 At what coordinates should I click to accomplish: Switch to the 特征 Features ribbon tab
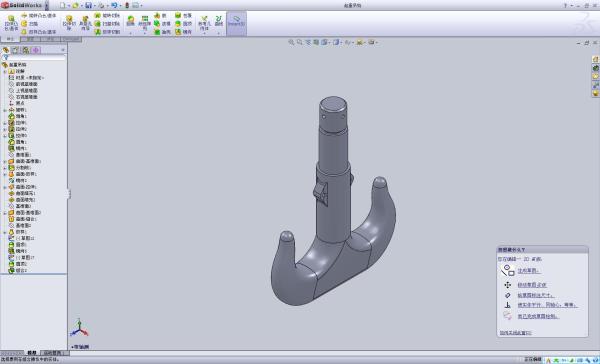coord(10,39)
